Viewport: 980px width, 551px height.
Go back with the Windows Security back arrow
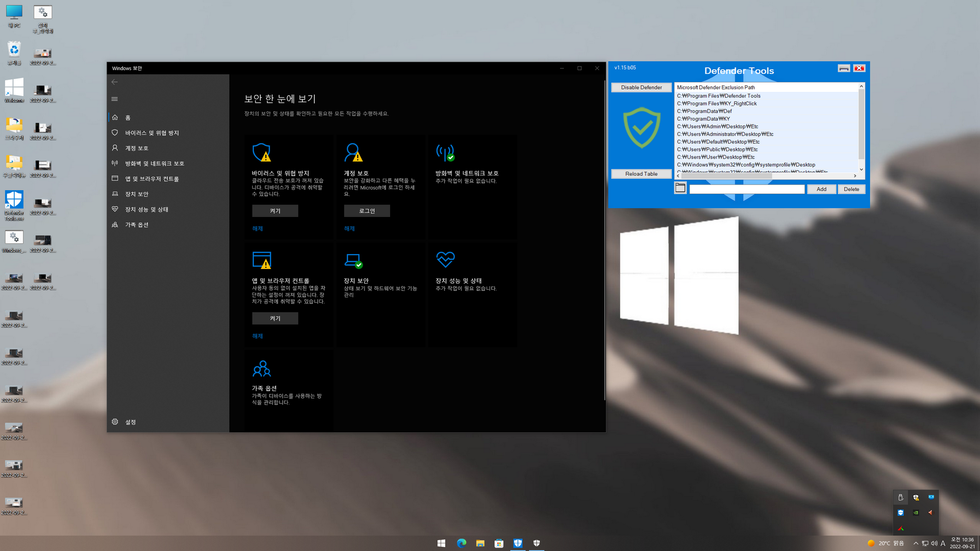click(114, 82)
